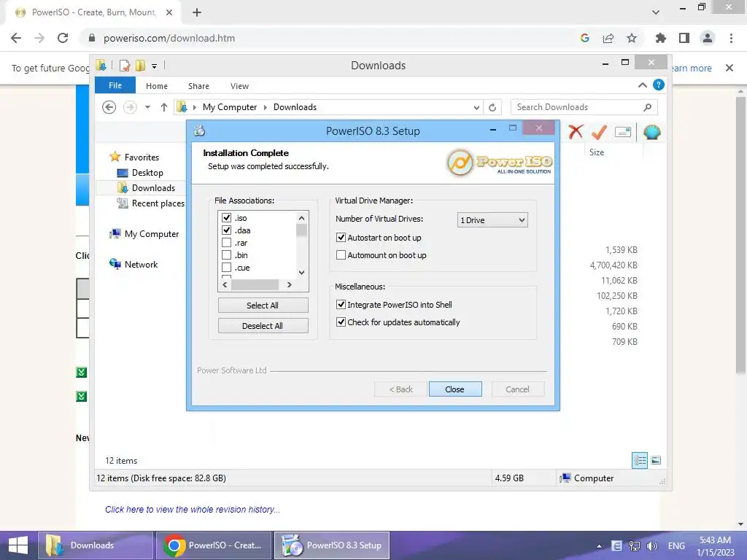Open Windows Start button
The height and width of the screenshot is (560, 747).
coord(18,545)
